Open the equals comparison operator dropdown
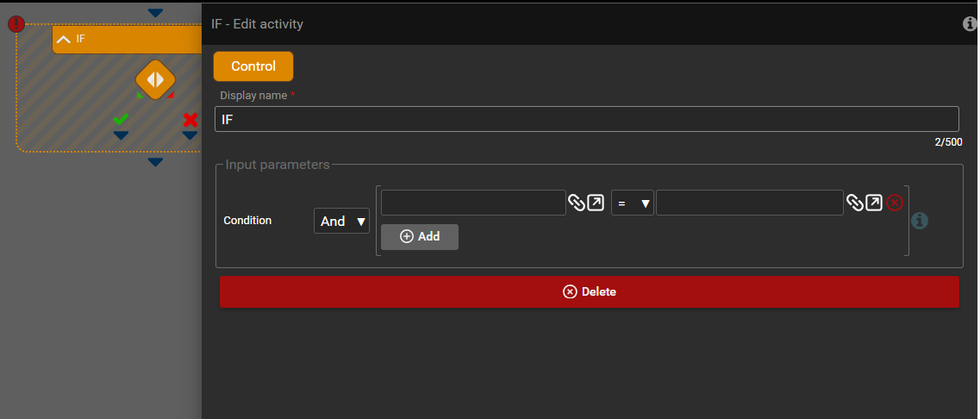The image size is (980, 419). point(632,203)
